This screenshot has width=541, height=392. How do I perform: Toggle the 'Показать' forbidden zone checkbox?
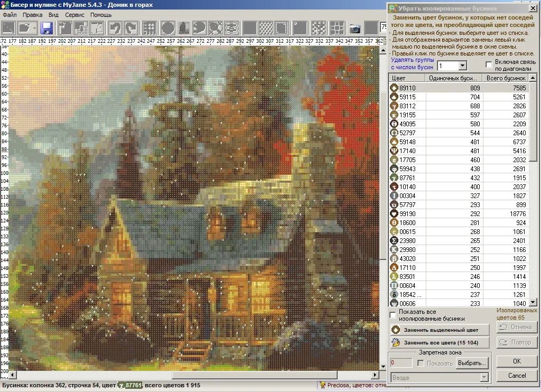tap(421, 363)
